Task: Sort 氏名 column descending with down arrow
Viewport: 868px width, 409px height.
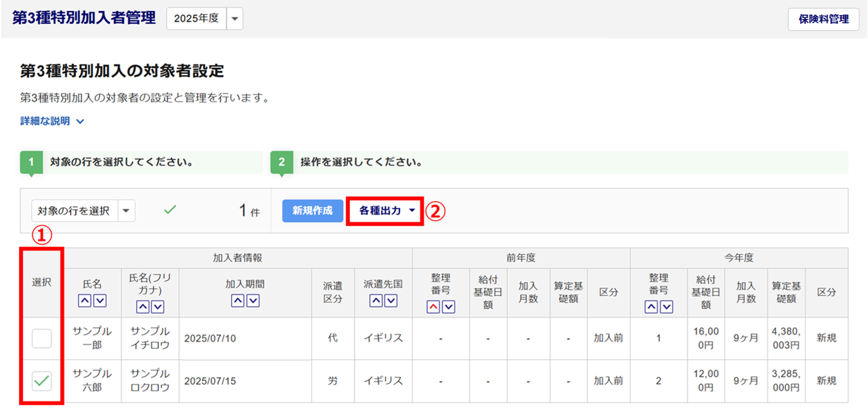Action: pos(100,301)
